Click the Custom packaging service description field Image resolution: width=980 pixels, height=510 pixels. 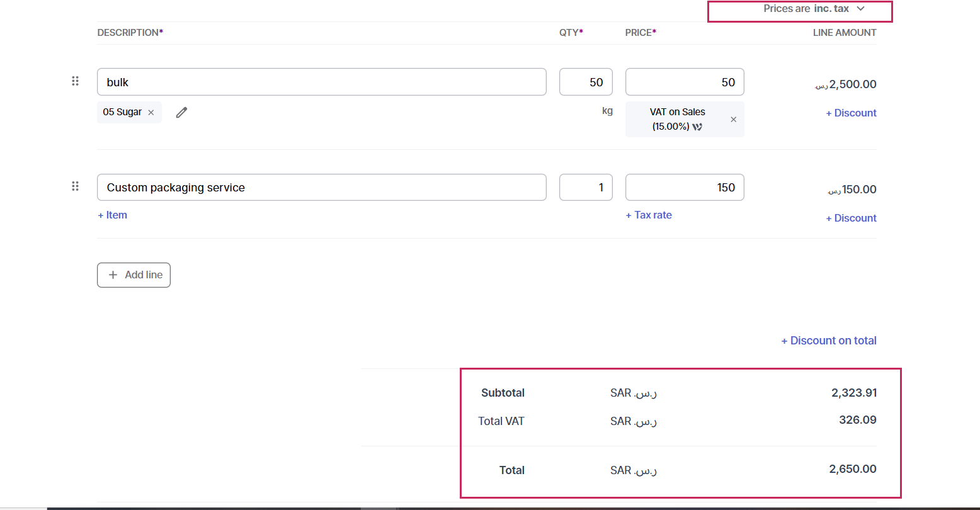[x=321, y=188]
